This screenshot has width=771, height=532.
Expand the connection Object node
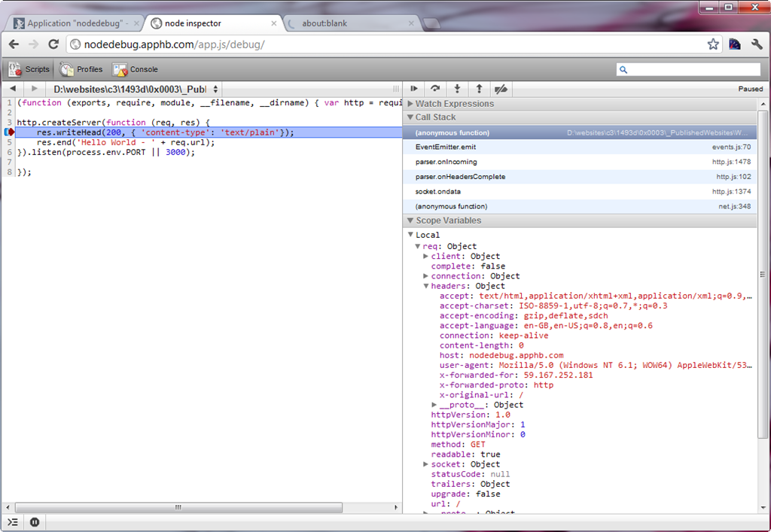point(426,276)
